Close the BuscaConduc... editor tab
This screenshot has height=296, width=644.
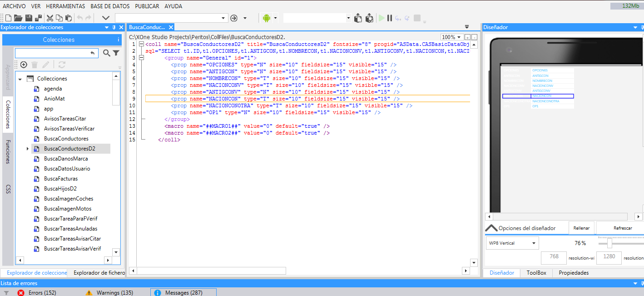171,27
